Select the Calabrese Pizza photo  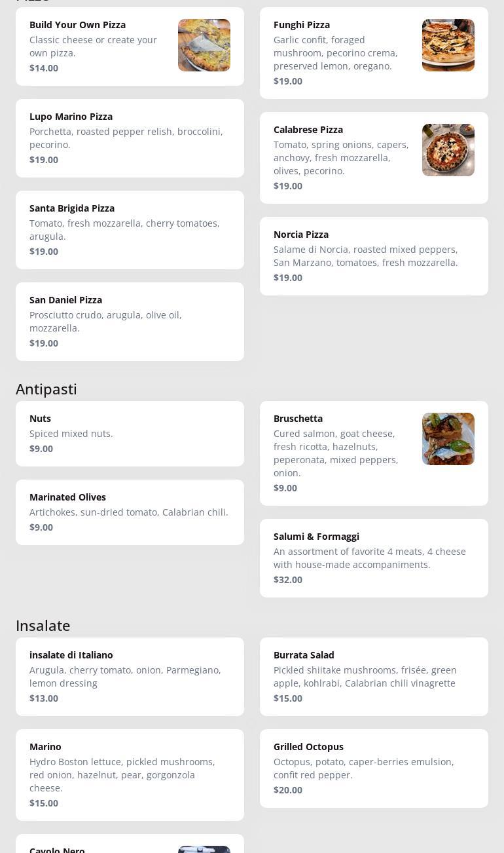point(448,150)
